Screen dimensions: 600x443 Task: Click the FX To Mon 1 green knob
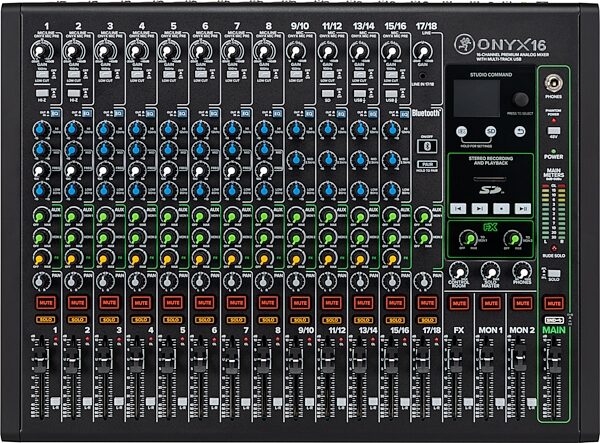click(x=468, y=239)
